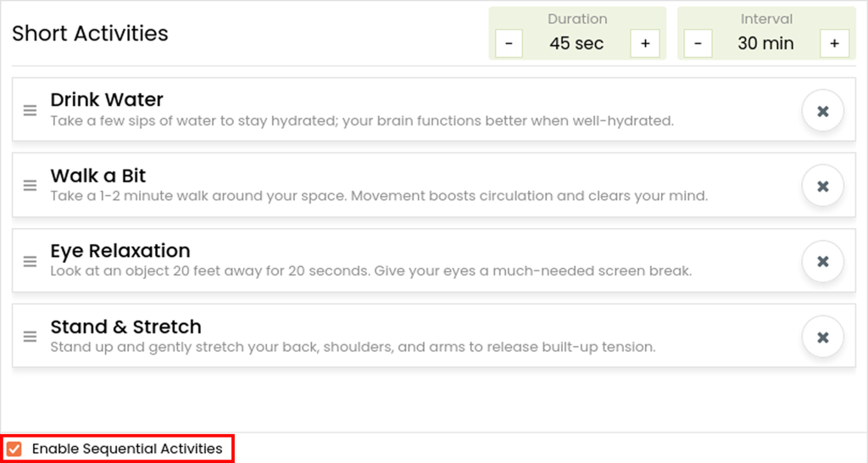Grab the Drink Water drag handle
The image size is (868, 463).
30,110
